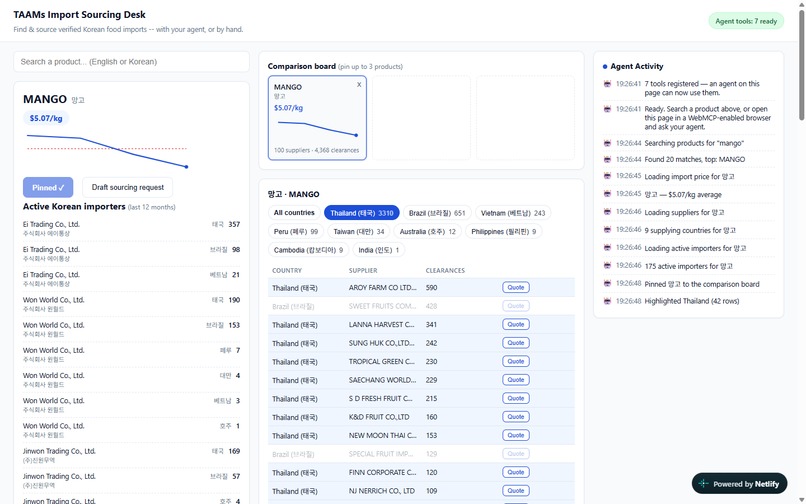
Task: Request quote from SAECHANG WORLD supplier
Action: 516,380
